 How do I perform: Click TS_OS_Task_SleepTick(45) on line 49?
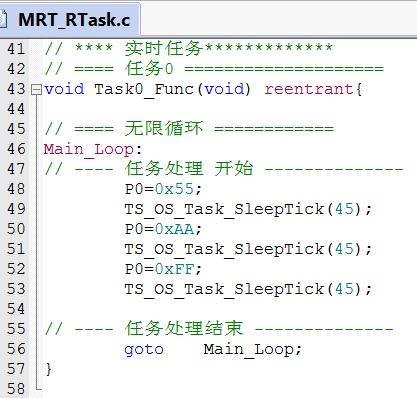248,210
